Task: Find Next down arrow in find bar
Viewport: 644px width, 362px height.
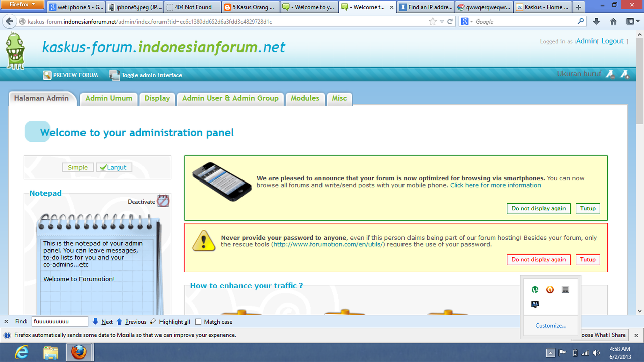Action: tap(95, 322)
